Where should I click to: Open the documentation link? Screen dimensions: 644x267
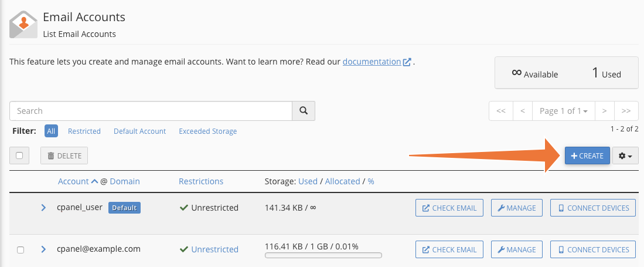pos(372,62)
